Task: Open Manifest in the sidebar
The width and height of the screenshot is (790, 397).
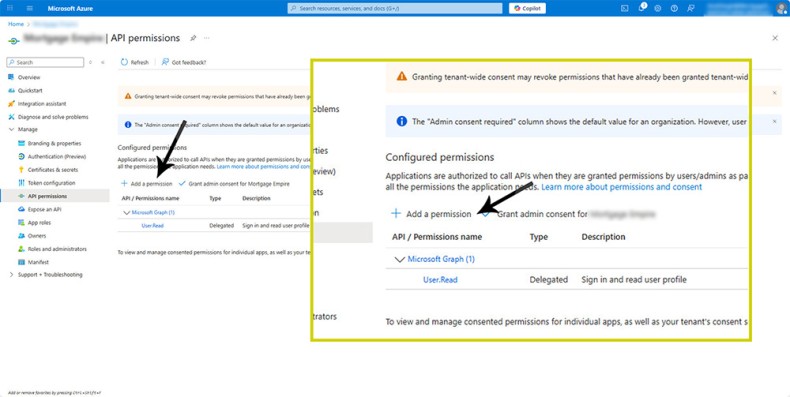Action: click(38, 262)
